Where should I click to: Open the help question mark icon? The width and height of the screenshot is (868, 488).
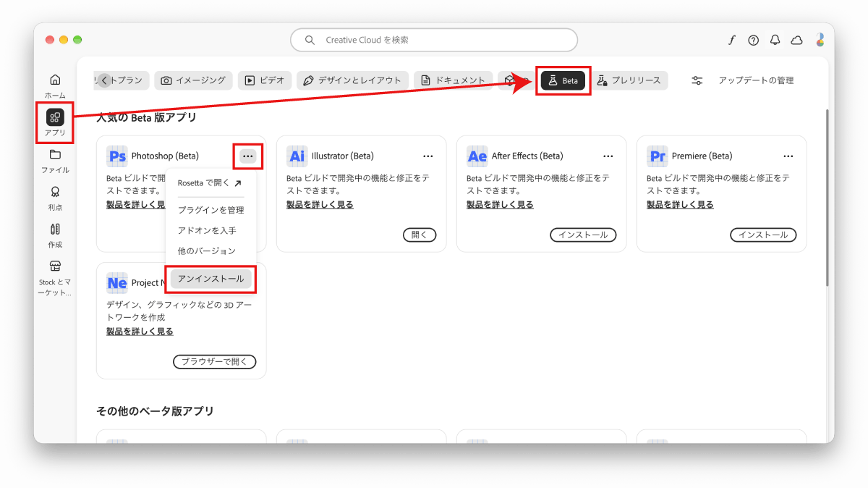pyautogui.click(x=753, y=40)
